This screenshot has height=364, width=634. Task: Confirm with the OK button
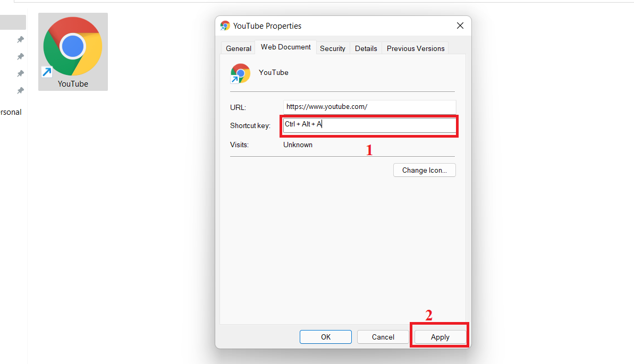[325, 337]
